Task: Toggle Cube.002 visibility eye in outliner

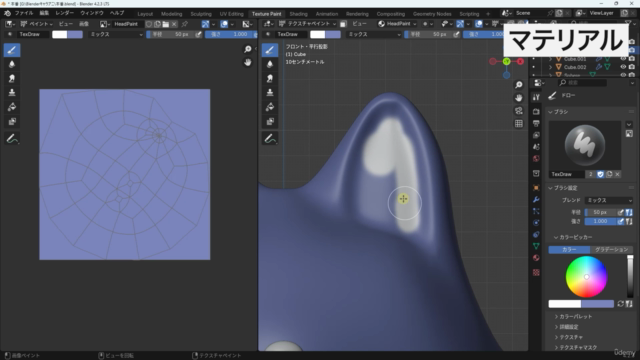Action: point(623,67)
